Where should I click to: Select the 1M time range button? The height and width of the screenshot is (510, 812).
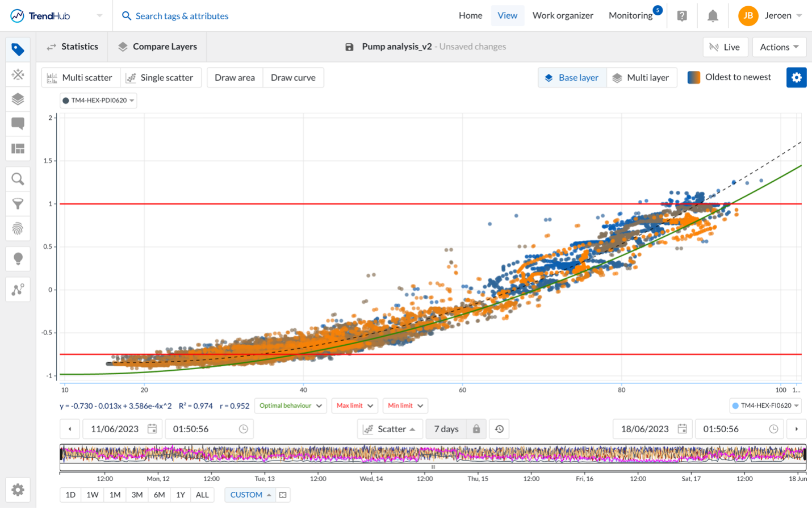(115, 495)
